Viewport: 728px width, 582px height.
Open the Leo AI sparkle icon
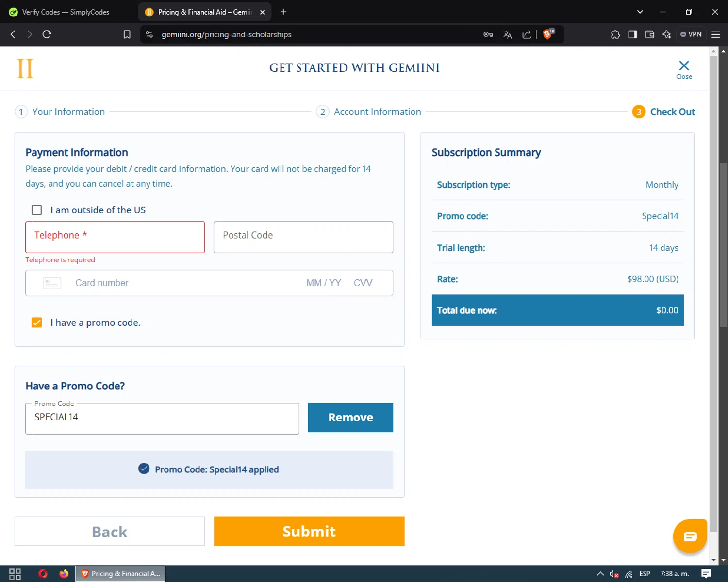point(667,34)
